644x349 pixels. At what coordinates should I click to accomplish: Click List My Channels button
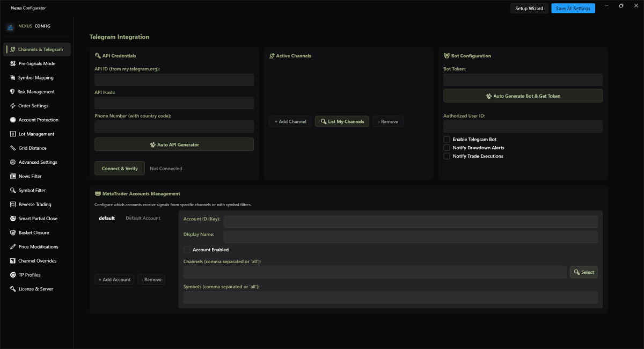point(342,121)
